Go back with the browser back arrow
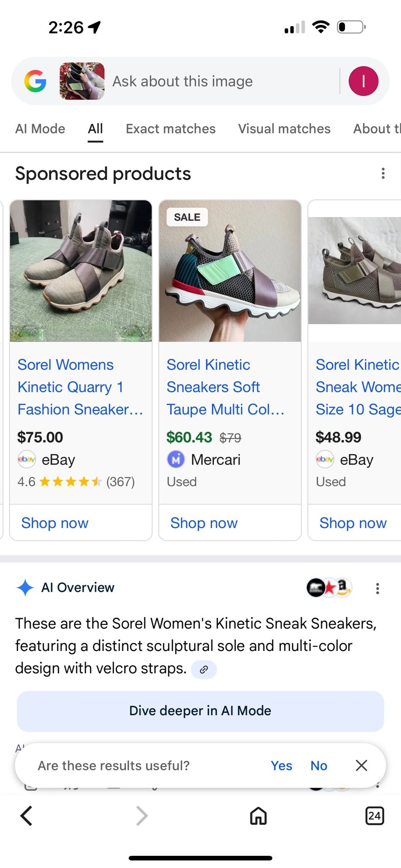Viewport: 401px width, 868px height. click(x=26, y=816)
